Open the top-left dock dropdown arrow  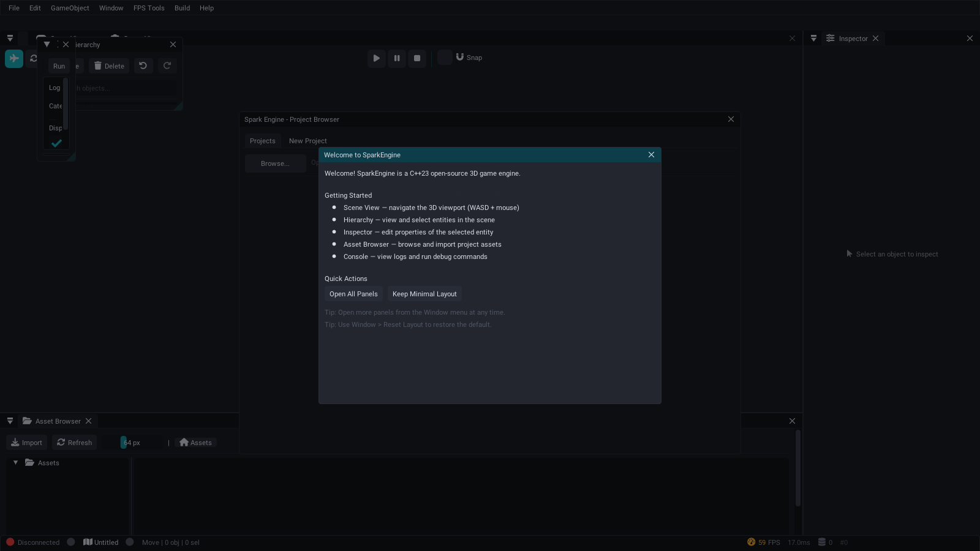pyautogui.click(x=10, y=39)
